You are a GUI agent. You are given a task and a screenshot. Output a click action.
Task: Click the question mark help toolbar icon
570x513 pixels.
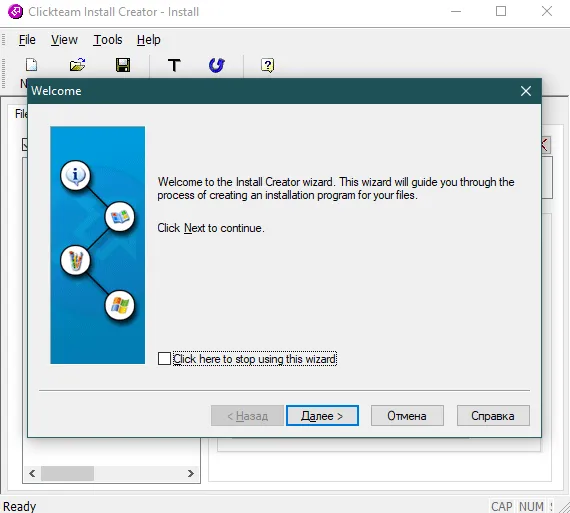(268, 65)
